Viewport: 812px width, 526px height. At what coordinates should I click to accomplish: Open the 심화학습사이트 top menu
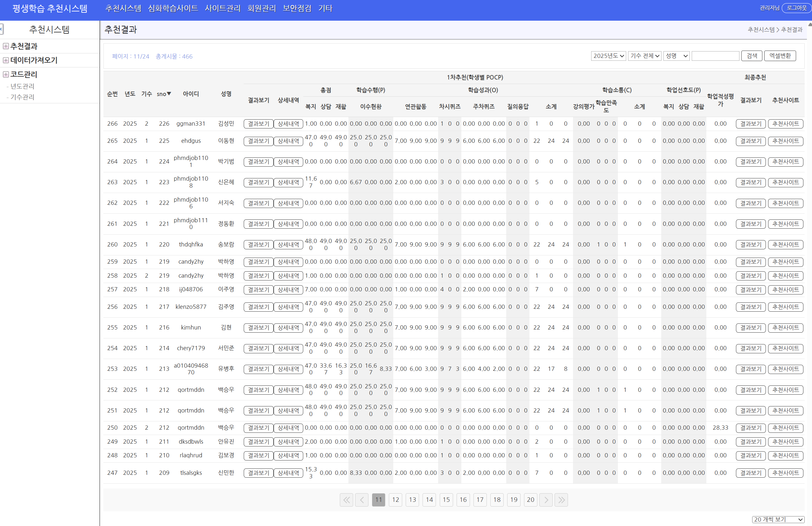click(173, 9)
